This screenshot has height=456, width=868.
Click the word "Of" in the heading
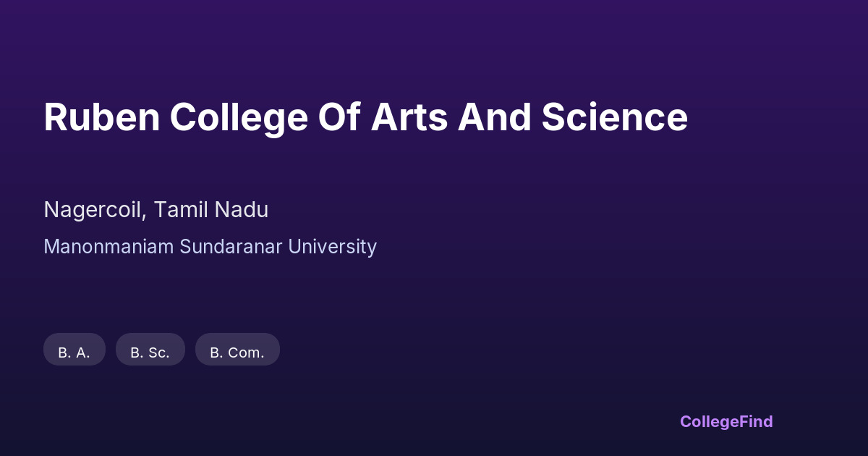339,117
